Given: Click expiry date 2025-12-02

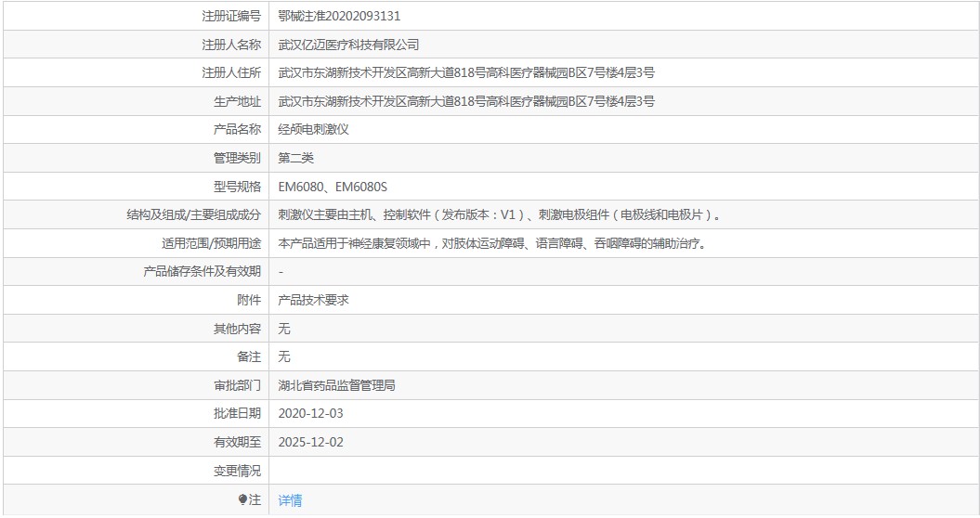Looking at the screenshot, I should [310, 443].
